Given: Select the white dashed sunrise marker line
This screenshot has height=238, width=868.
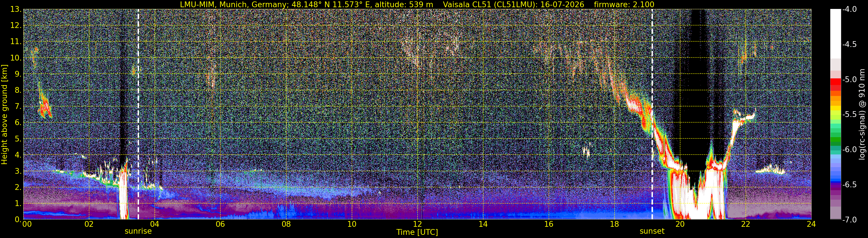Looking at the screenshot, I should click(138, 114).
